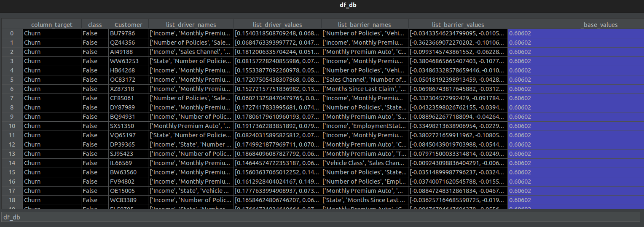Click the column_target column header
This screenshot has width=644, height=227.
[x=51, y=25]
